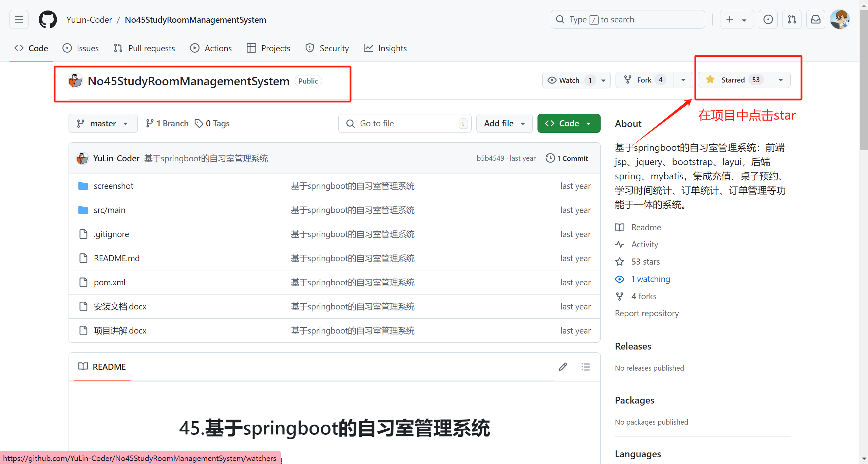Screen dimensions: 868x464
Task: Open the README.md file
Action: tap(116, 258)
